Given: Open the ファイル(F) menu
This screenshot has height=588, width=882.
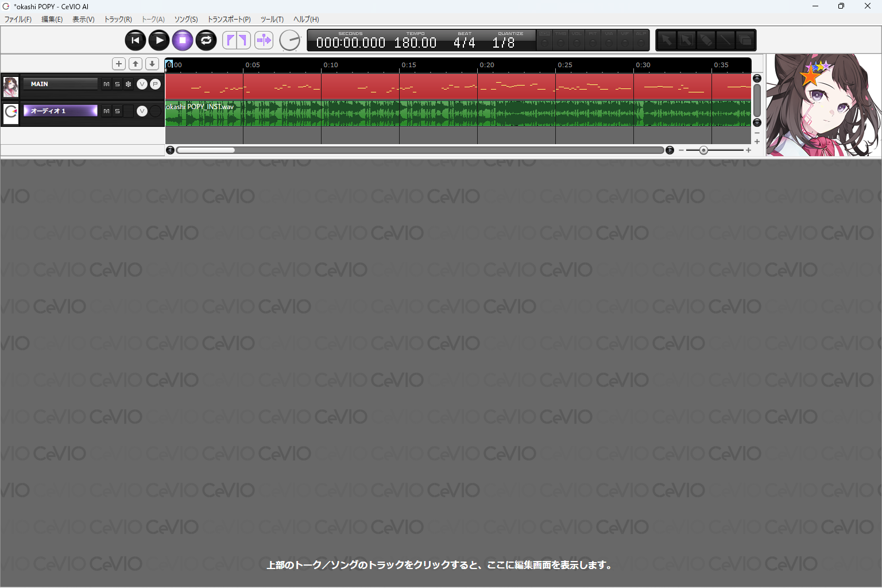Looking at the screenshot, I should (x=18, y=20).
